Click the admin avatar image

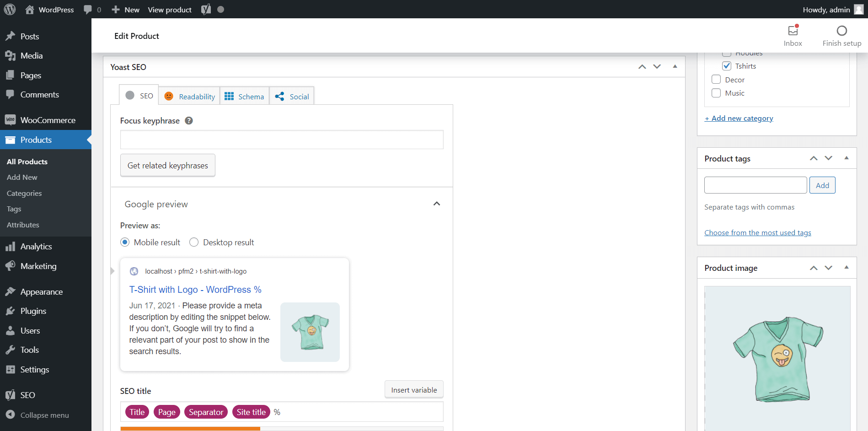pyautogui.click(x=859, y=9)
